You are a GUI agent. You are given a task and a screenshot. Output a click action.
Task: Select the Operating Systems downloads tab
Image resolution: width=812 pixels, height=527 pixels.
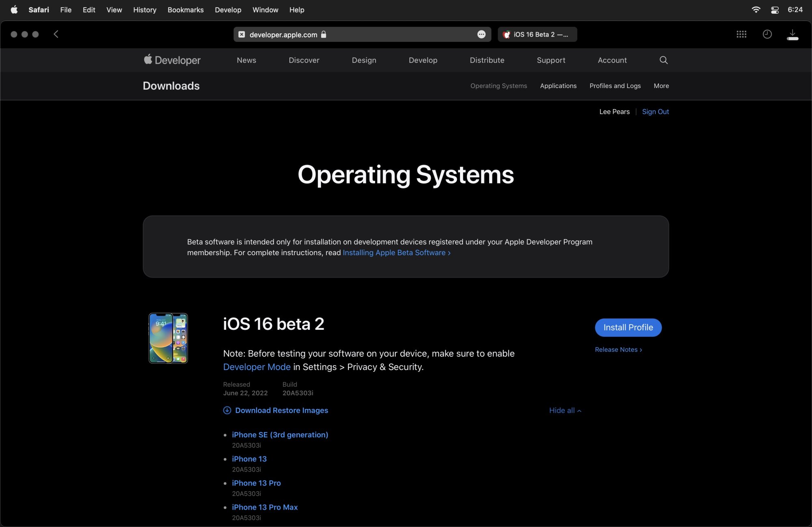pyautogui.click(x=499, y=86)
